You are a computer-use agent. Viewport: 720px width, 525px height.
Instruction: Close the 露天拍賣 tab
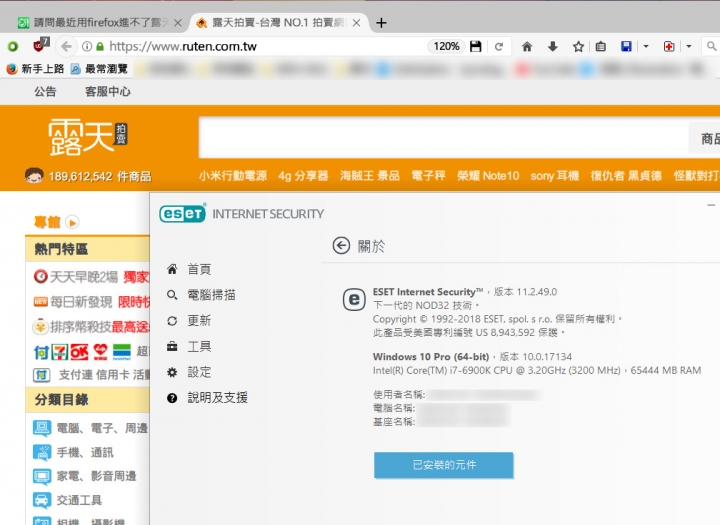(x=356, y=23)
